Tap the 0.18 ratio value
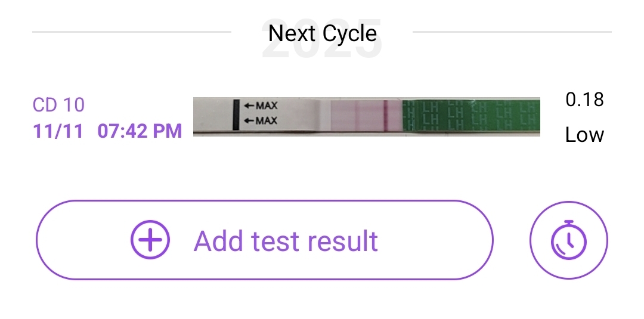This screenshot has width=644, height=319. [x=584, y=100]
